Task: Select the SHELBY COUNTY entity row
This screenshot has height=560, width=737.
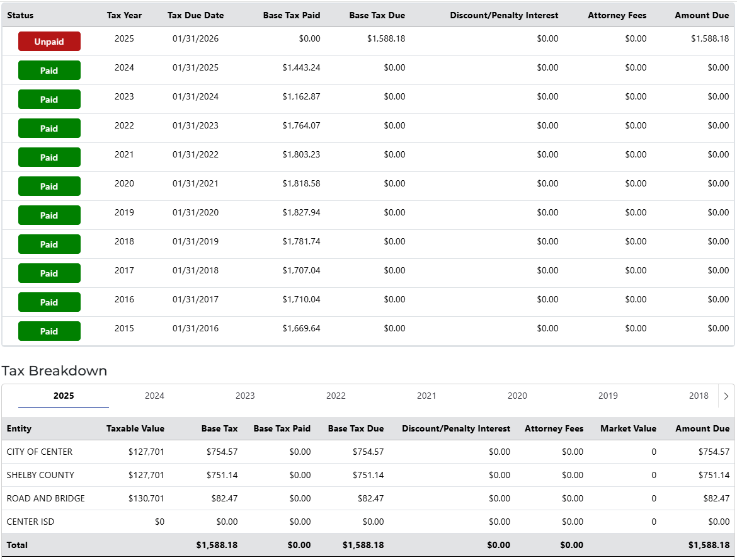Action: [40, 475]
